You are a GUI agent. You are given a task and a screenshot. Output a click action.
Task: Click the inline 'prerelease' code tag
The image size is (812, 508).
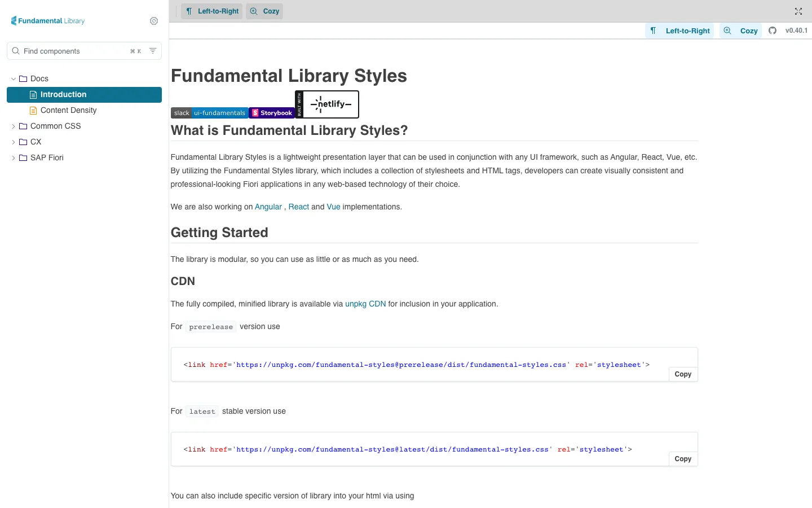[211, 327]
